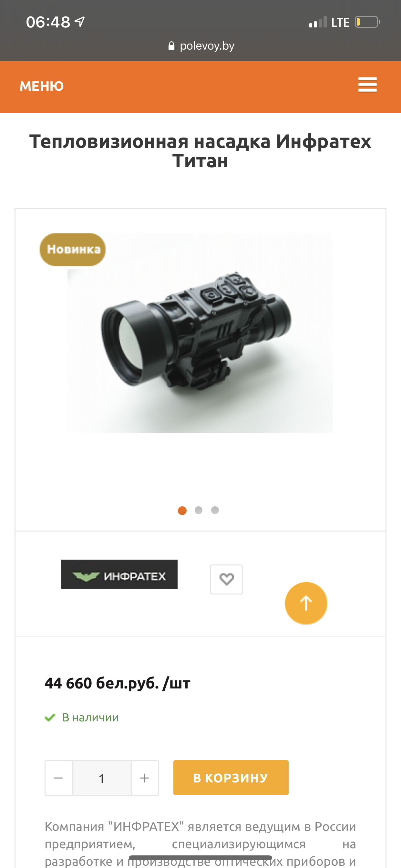Open the Инфратех brand logo
401x868 pixels.
point(119,574)
